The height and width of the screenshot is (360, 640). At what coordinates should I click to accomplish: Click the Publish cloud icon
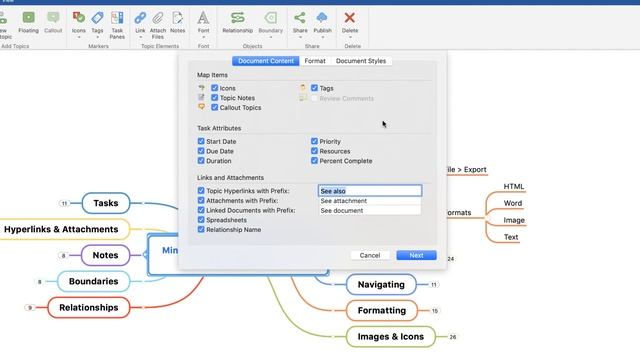point(322,18)
